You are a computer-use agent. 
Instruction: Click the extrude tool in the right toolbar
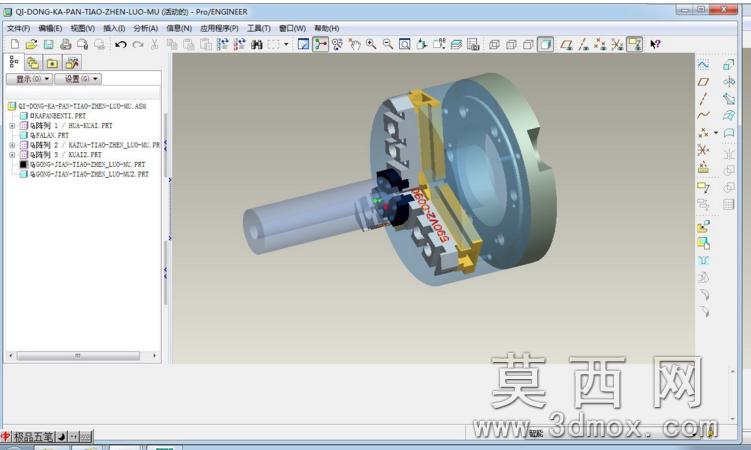[728, 65]
